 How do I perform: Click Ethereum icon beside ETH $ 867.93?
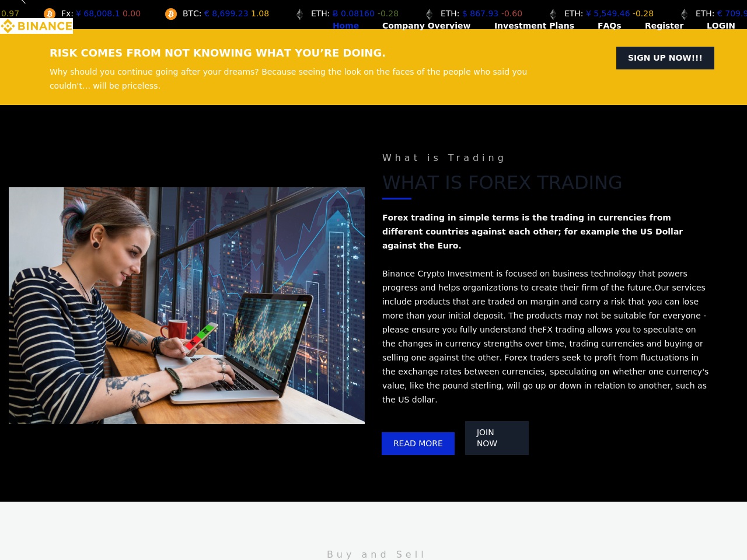click(429, 14)
